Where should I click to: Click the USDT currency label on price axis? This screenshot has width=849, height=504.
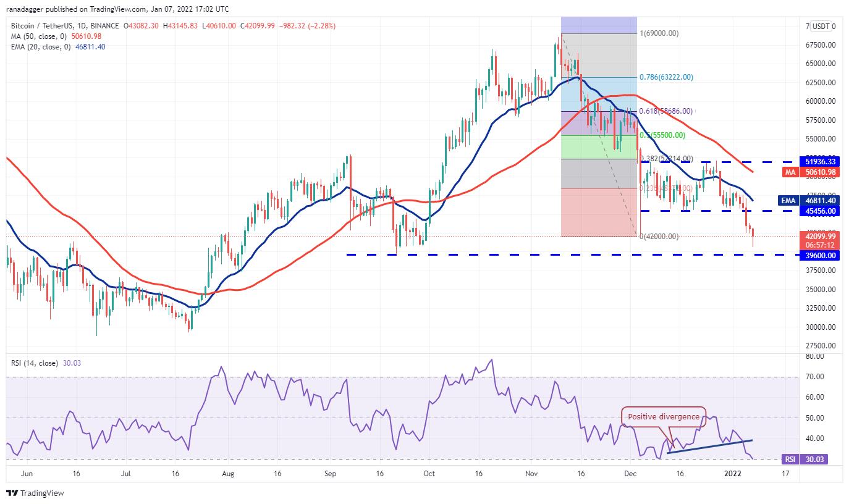coord(822,27)
